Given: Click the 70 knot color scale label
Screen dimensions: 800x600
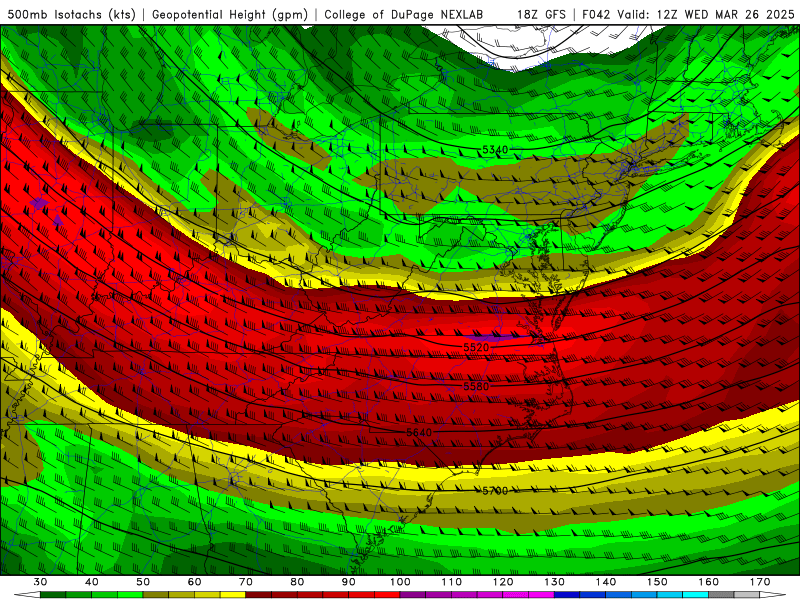Looking at the screenshot, I should coord(246,582).
